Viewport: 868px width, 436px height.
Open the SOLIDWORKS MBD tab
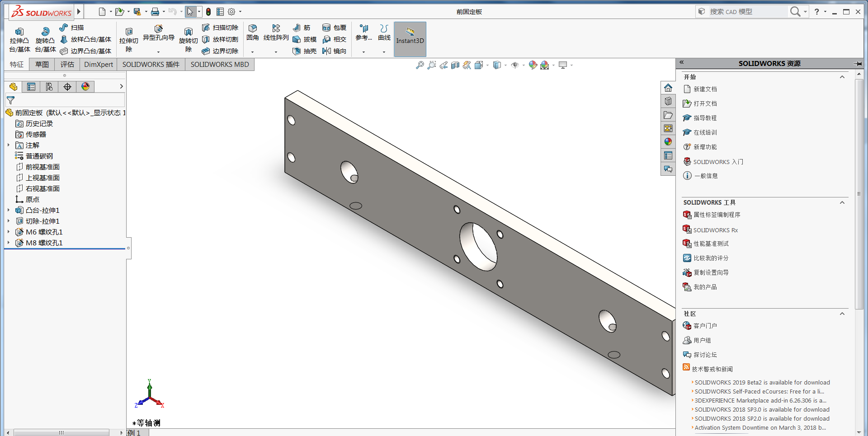click(220, 64)
